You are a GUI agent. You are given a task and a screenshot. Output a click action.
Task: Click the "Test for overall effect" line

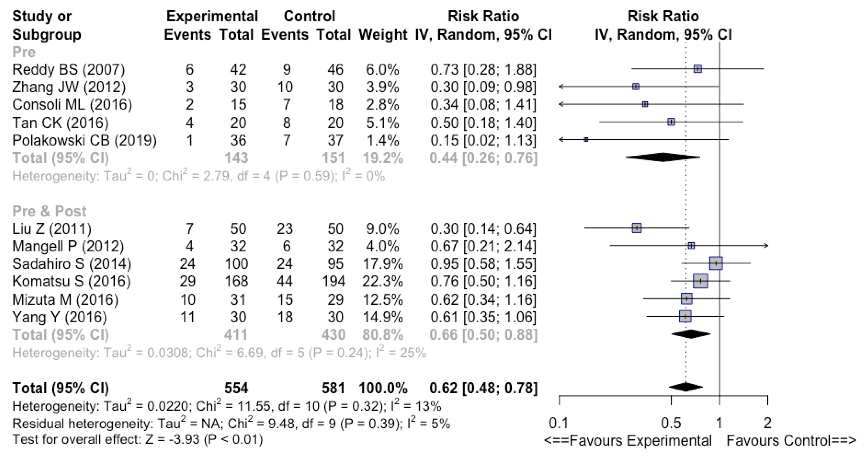pos(138,440)
